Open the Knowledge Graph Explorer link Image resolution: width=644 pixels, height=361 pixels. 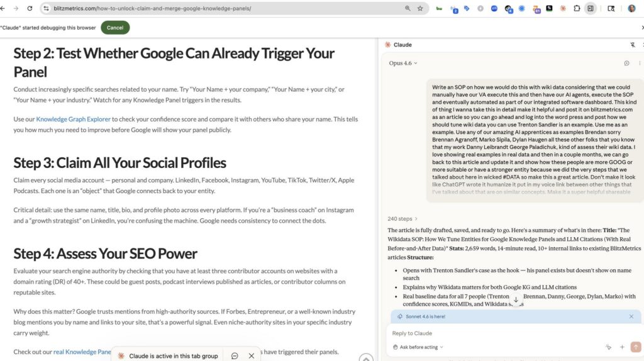pos(73,119)
